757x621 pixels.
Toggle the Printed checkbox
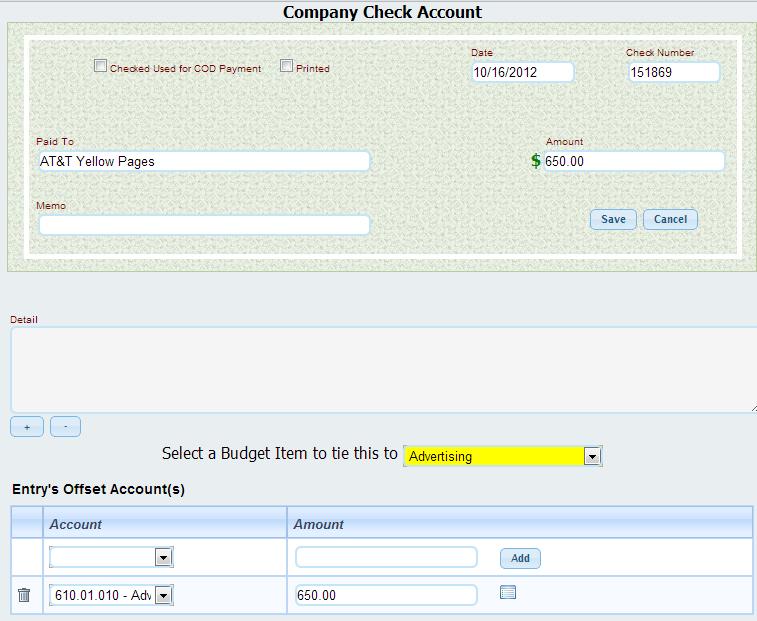coord(286,67)
